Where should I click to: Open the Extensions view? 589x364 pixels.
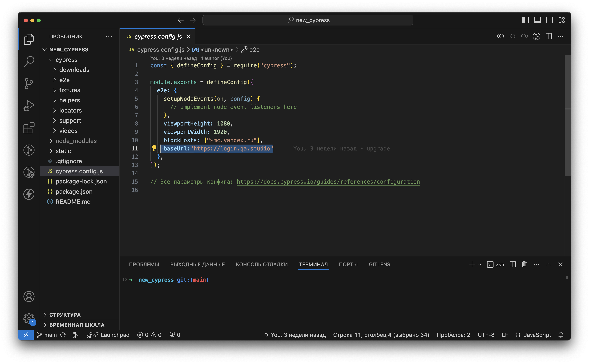29,128
